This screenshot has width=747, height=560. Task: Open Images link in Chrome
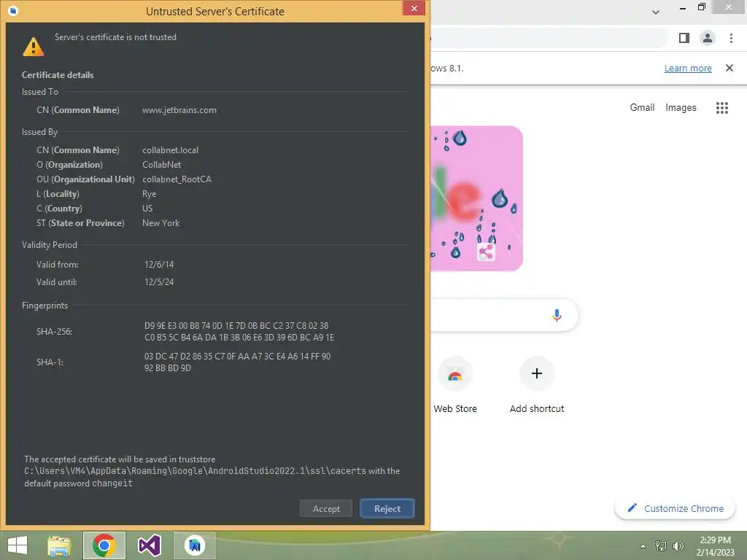coord(681,108)
